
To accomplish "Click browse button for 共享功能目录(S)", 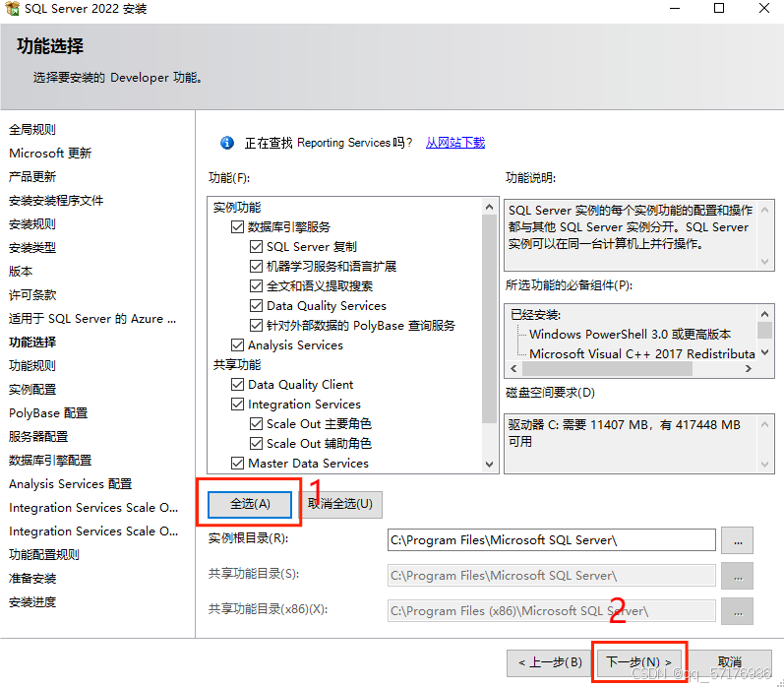I will click(x=738, y=576).
